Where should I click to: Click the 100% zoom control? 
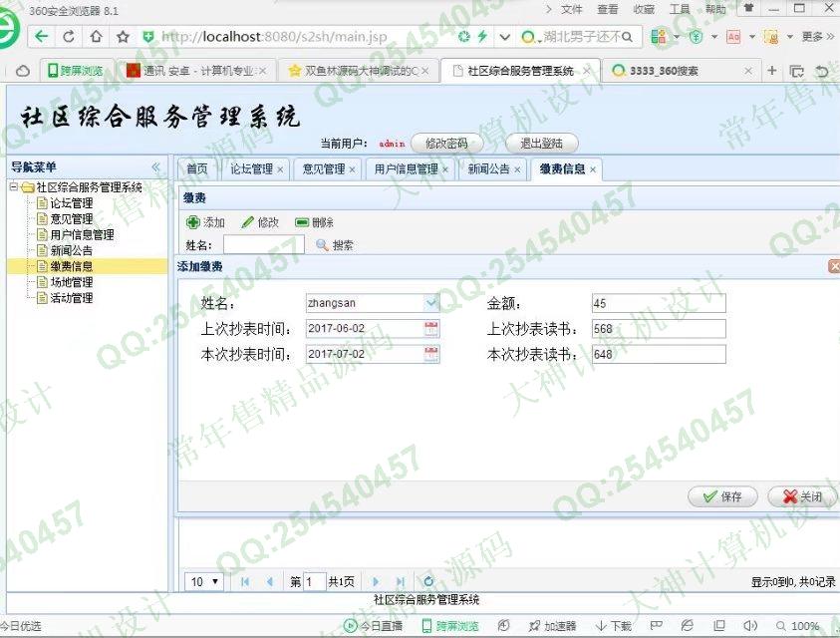point(798,626)
